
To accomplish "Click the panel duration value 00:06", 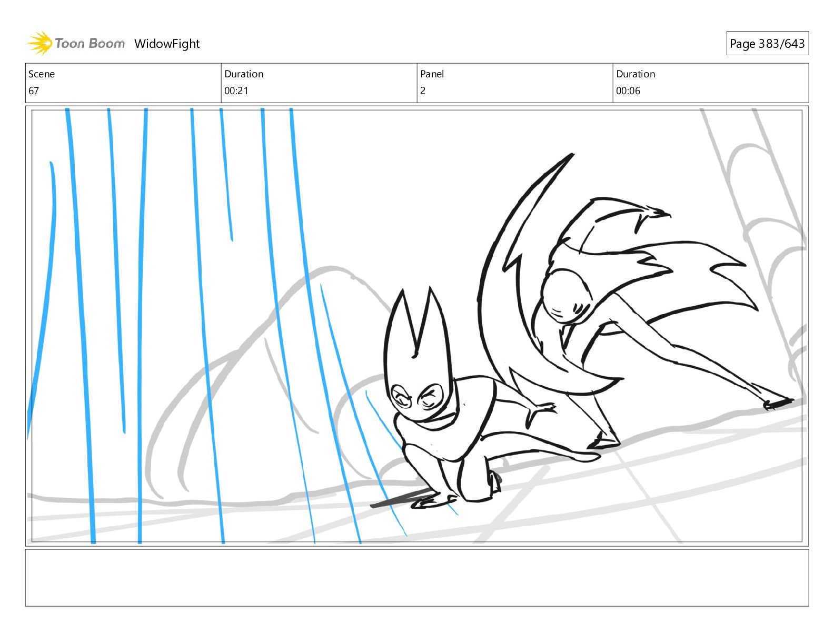I will click(x=628, y=91).
